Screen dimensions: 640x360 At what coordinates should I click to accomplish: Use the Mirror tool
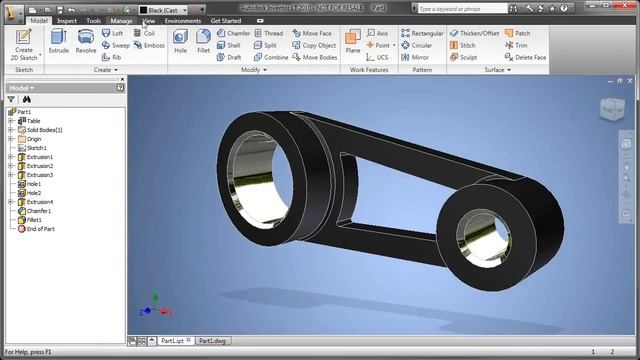point(415,58)
